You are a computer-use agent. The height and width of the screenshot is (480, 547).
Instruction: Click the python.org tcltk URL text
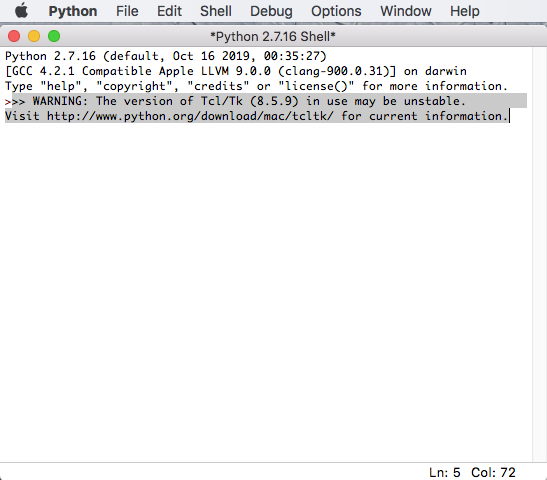pyautogui.click(x=190, y=116)
